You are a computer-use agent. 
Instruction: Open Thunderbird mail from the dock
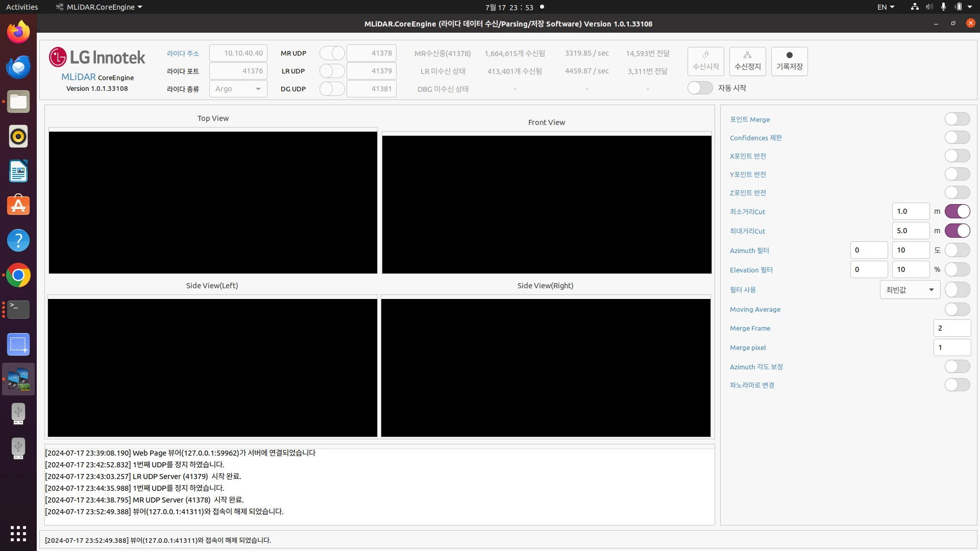pyautogui.click(x=18, y=67)
